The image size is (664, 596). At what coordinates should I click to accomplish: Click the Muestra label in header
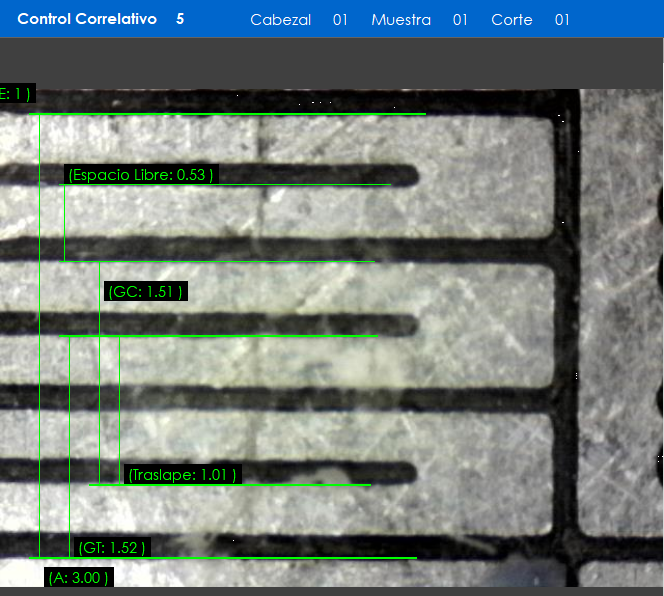click(400, 20)
